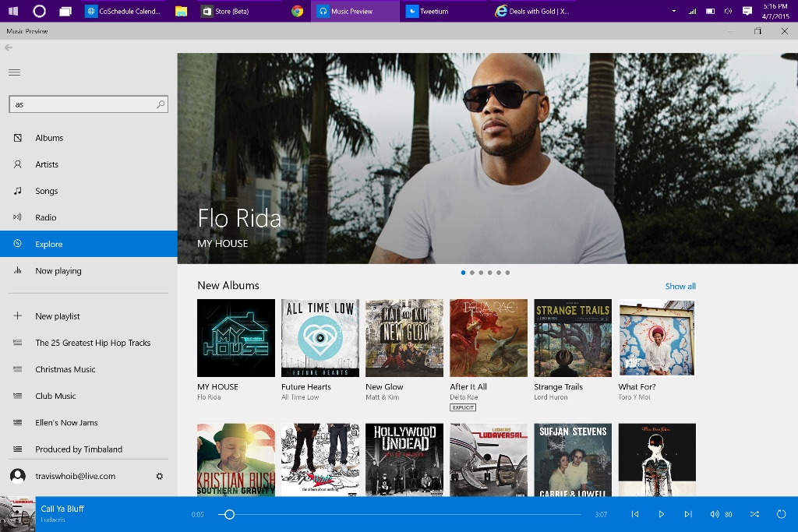The width and height of the screenshot is (798, 532).
Task: Click the Artists person icon
Action: pos(18,164)
